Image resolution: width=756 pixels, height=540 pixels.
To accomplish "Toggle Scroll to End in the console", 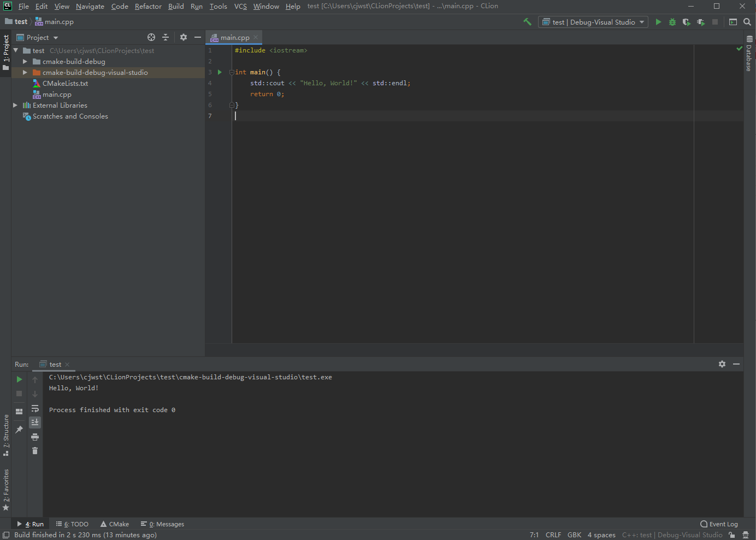I will [35, 422].
